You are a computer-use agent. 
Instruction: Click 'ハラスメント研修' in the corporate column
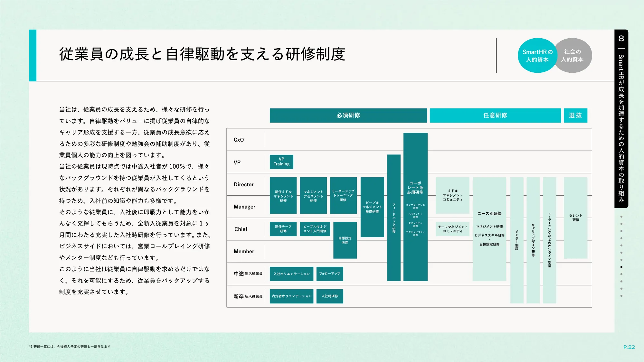pyautogui.click(x=415, y=215)
